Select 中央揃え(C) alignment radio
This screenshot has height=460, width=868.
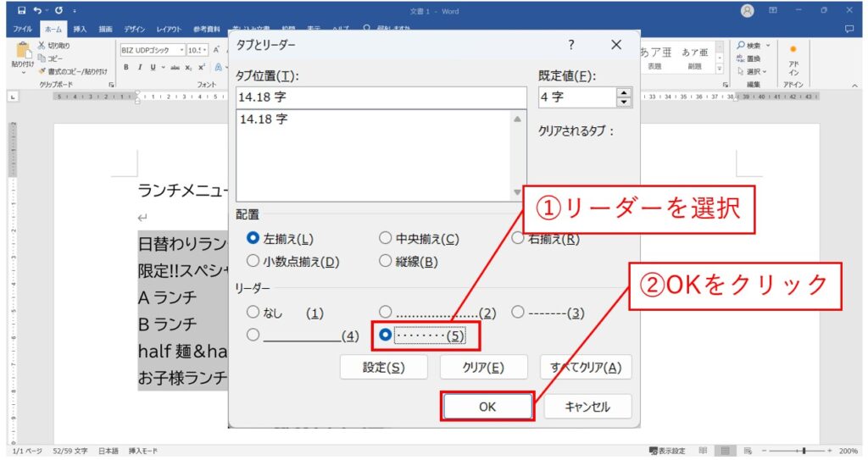(x=386, y=238)
